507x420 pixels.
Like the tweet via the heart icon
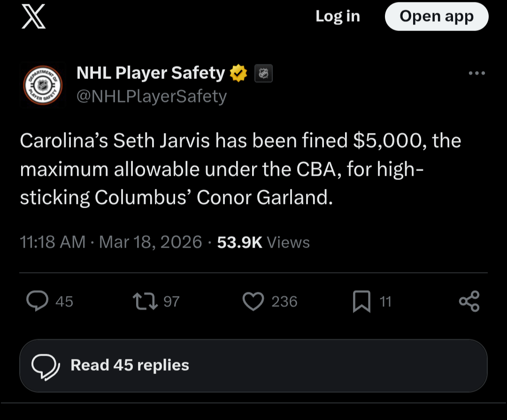[253, 302]
